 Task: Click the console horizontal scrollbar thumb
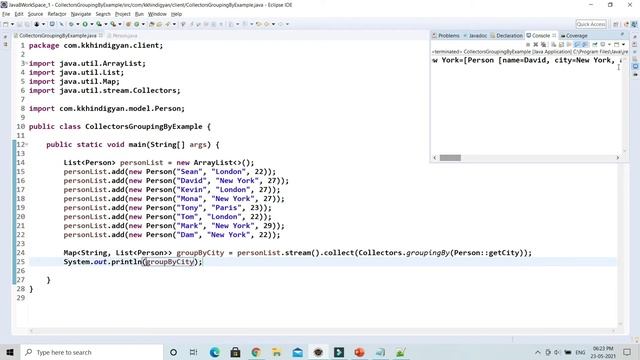[x=450, y=158]
